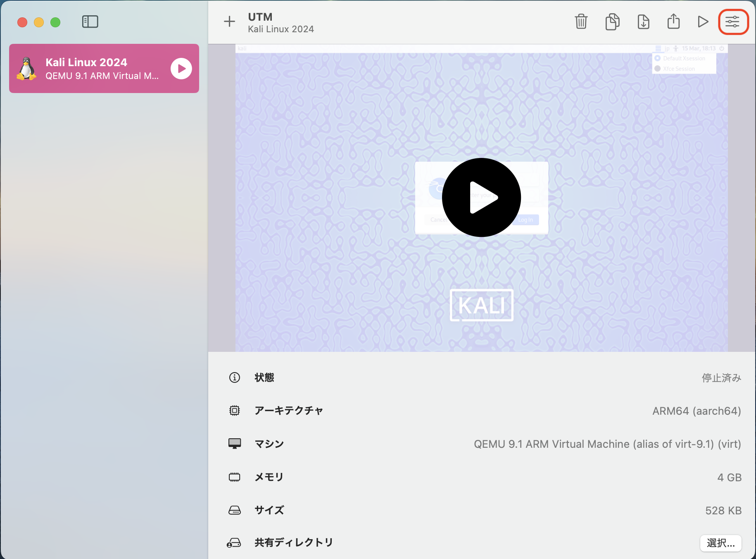Start Kali Linux 2024 via its sidebar play button
The height and width of the screenshot is (559, 756).
point(181,69)
